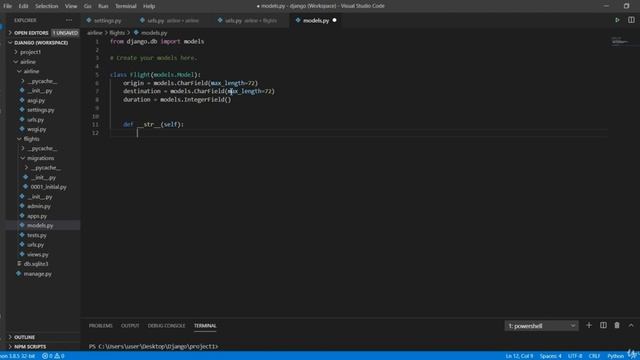Click the Python interpreter version in status bar
The width and height of the screenshot is (640, 360).
[18, 356]
